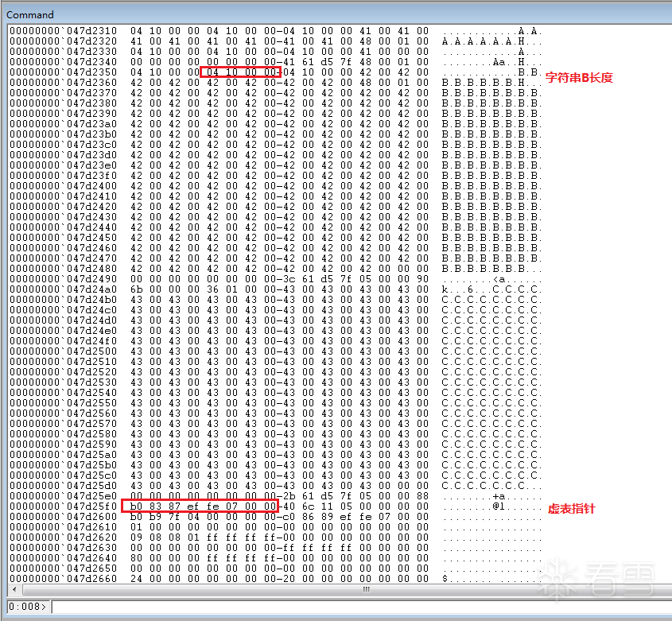
Task: Focus the debugger command input field
Action: 361,607
